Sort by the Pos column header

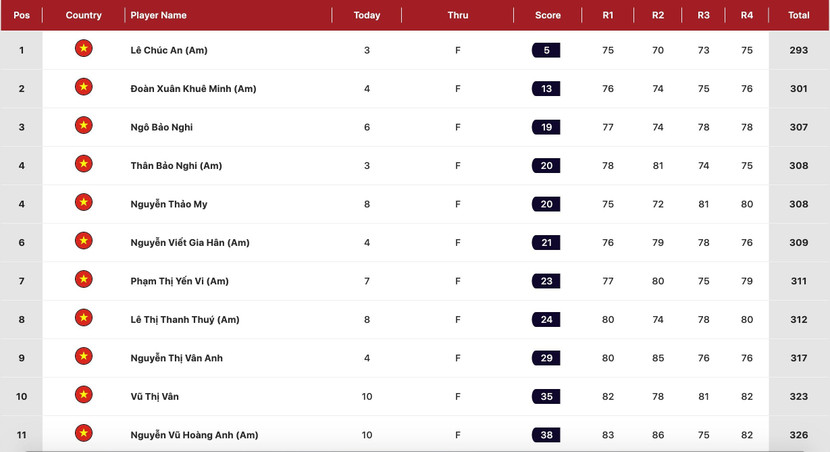coord(21,15)
